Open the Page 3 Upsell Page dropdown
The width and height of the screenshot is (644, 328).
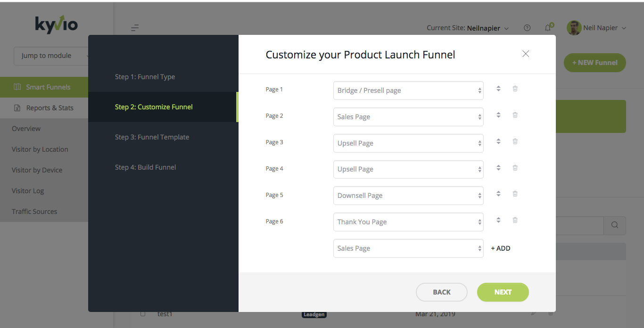pos(408,143)
